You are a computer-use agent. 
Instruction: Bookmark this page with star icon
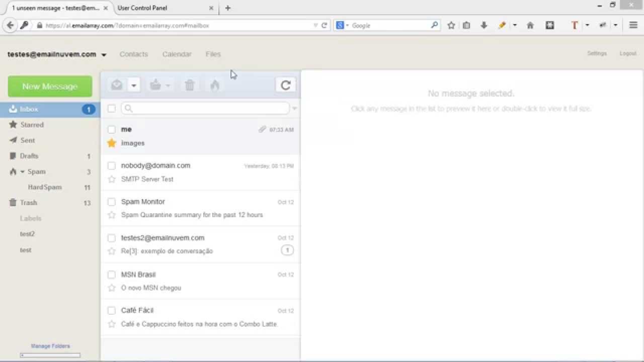click(451, 25)
